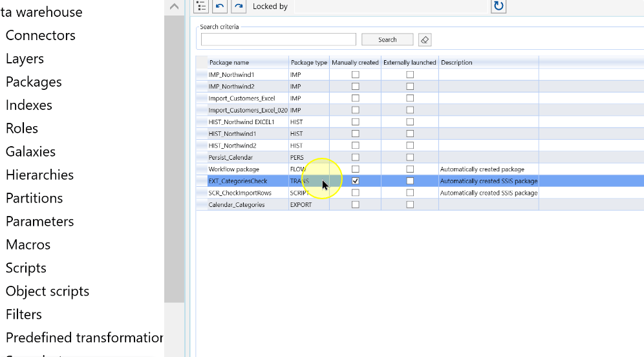Open Roles in the sidebar
644x357 pixels.
(22, 128)
